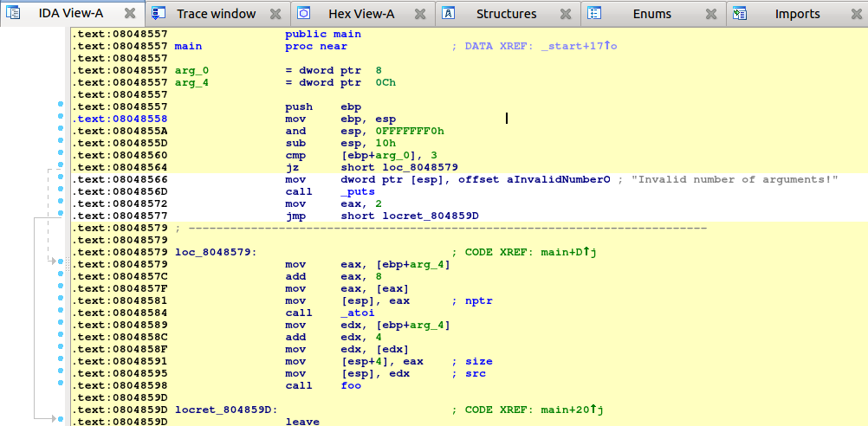Close the Imports tab
Image resolution: width=868 pixels, height=426 pixels.
point(856,14)
